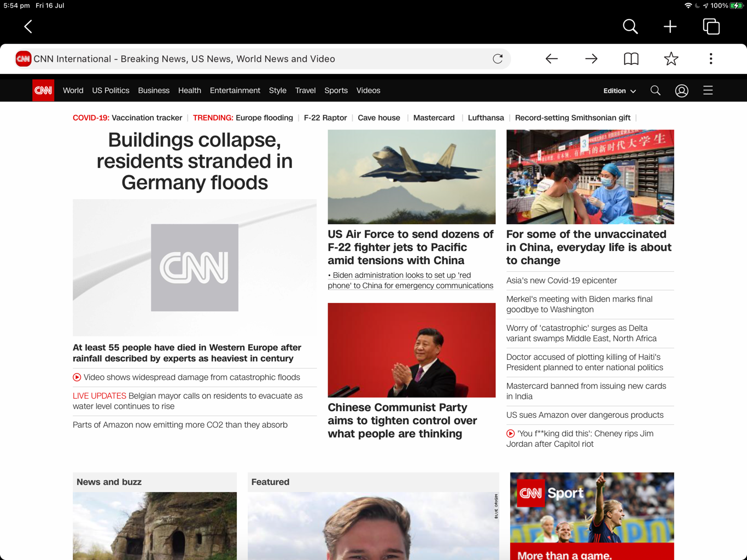Open the tabs overview icon
The image size is (747, 560).
[711, 26]
